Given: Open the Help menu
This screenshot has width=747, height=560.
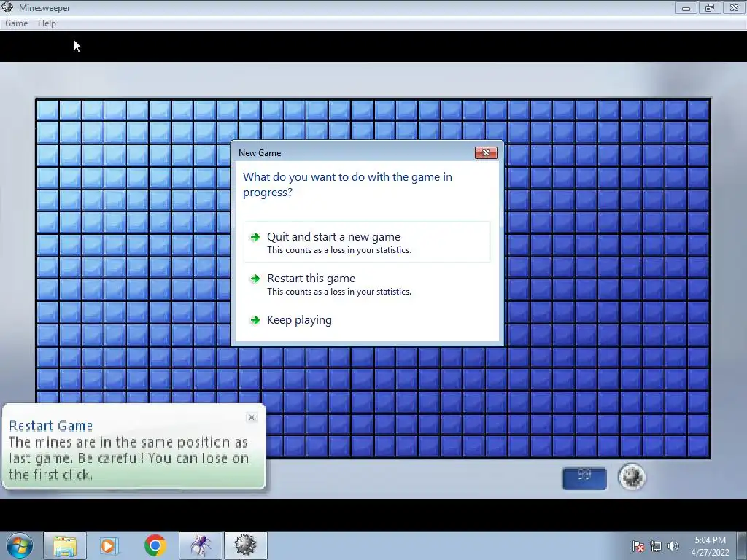Looking at the screenshot, I should (47, 23).
